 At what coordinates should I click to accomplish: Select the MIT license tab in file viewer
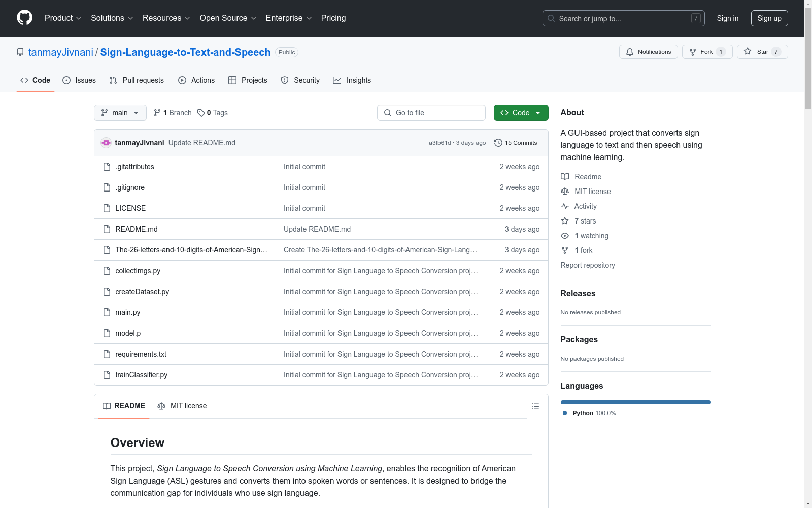point(182,406)
